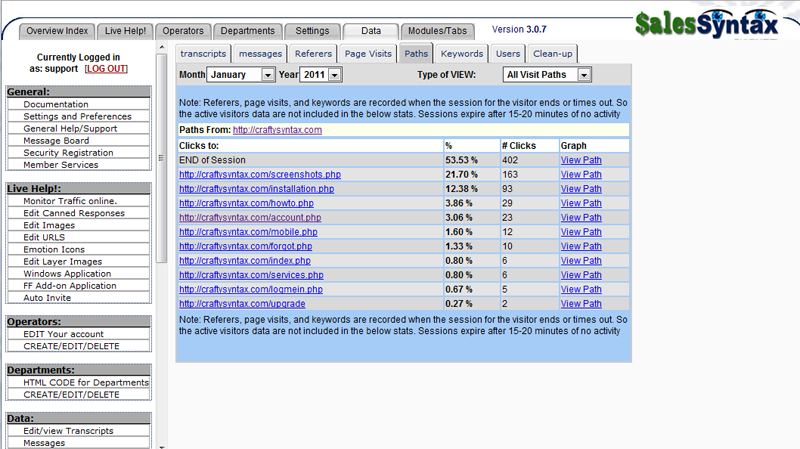Click the SalesSyntax logo
The height and width of the screenshot is (449, 800).
(x=707, y=23)
